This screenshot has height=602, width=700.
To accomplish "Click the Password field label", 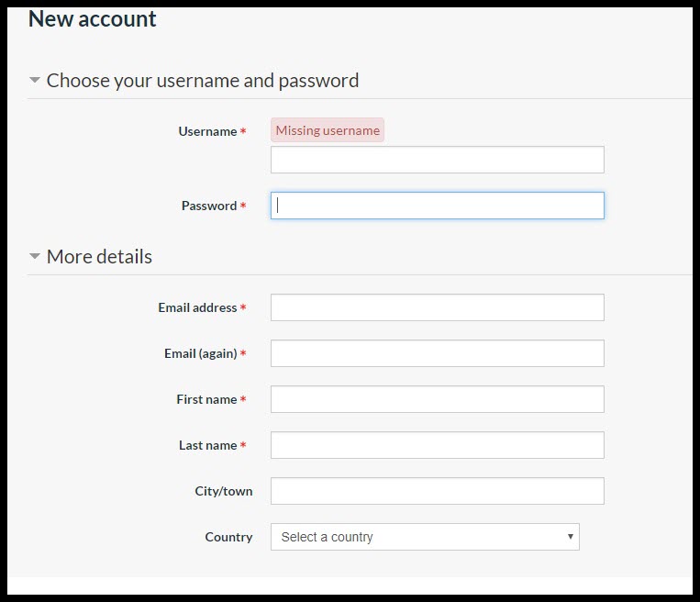I will point(209,206).
